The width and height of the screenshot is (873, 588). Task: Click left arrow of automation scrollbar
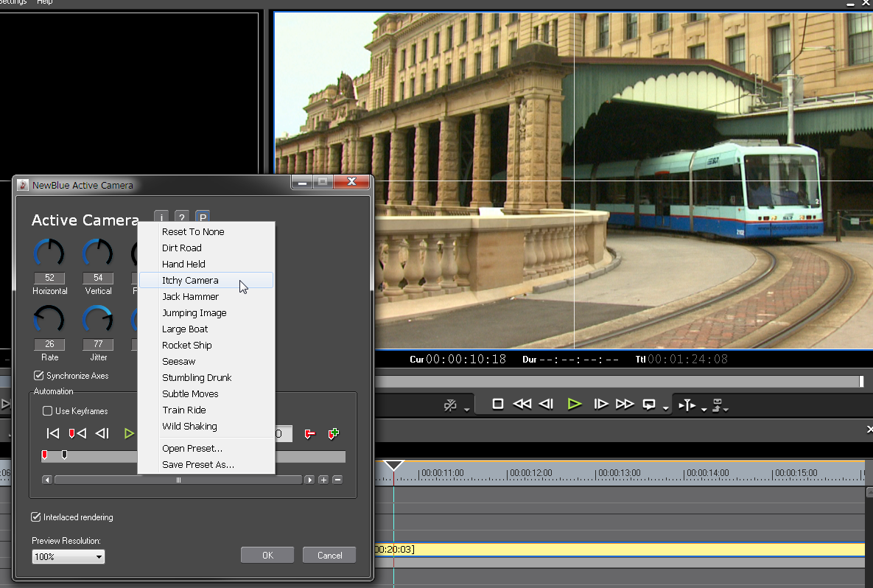pos(47,480)
